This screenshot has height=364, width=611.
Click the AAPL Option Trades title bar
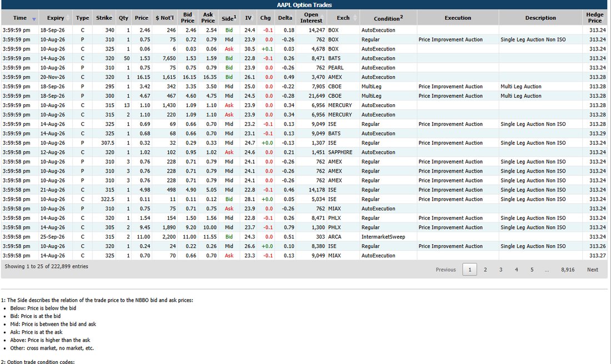tap(304, 5)
